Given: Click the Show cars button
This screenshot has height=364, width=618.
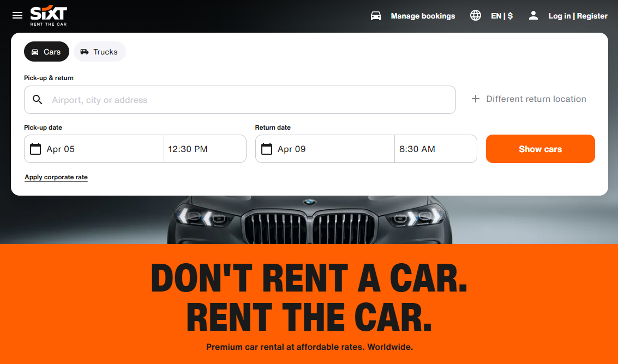Looking at the screenshot, I should coord(541,149).
